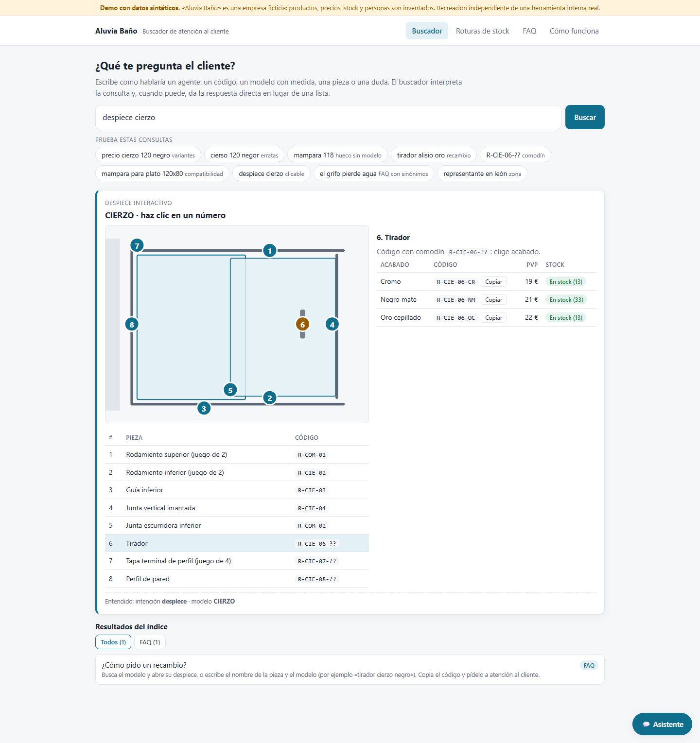This screenshot has width=700, height=743.
Task: Copy the code R-CIE-06-CR
Action: [493, 282]
